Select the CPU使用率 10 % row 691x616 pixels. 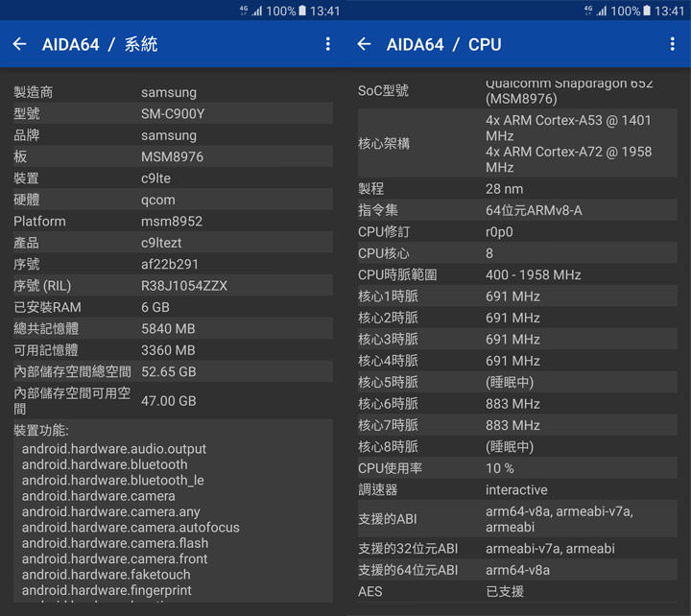point(516,468)
